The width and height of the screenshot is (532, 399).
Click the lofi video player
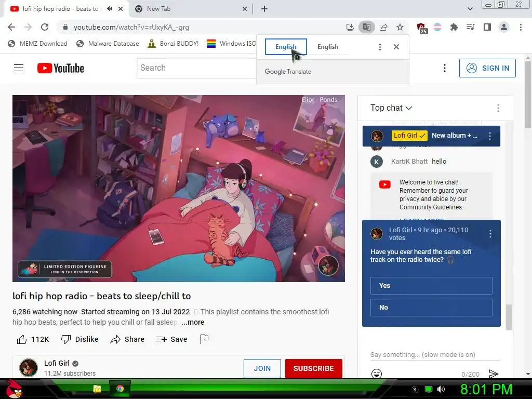179,188
